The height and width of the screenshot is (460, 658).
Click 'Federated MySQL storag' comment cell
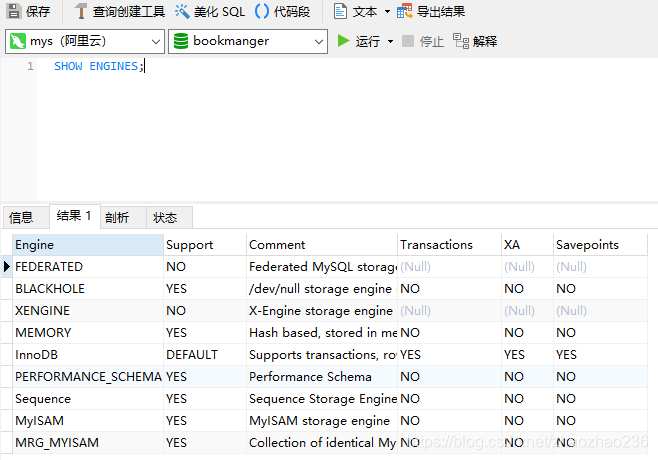coord(322,267)
